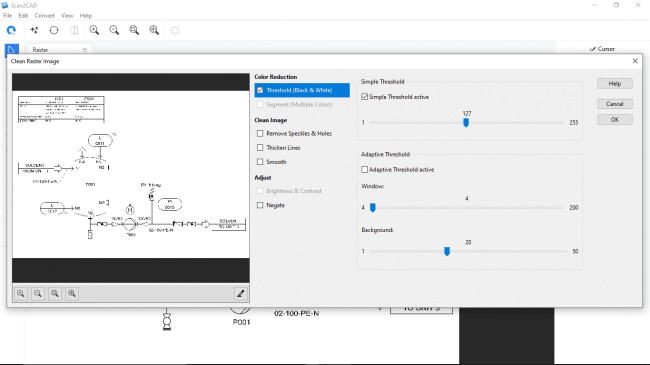Confirm with the OK button
This screenshot has height=365, width=650.
coord(615,119)
